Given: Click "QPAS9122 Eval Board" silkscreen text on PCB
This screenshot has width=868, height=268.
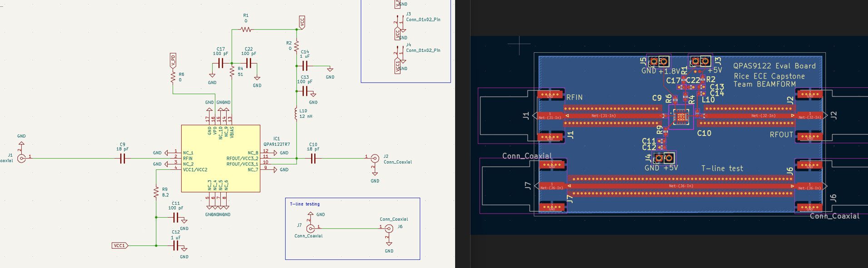Looking at the screenshot, I should coord(774,66).
